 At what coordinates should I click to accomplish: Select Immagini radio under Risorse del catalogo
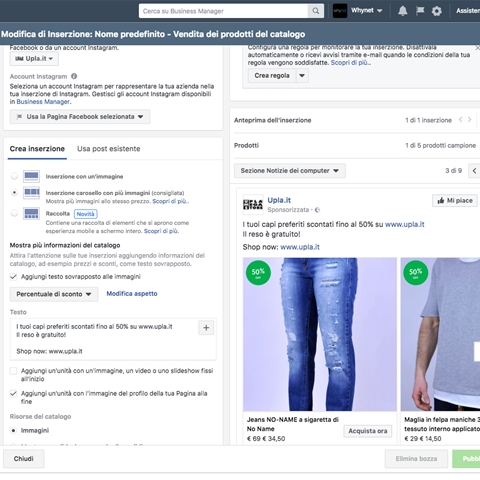[13, 431]
